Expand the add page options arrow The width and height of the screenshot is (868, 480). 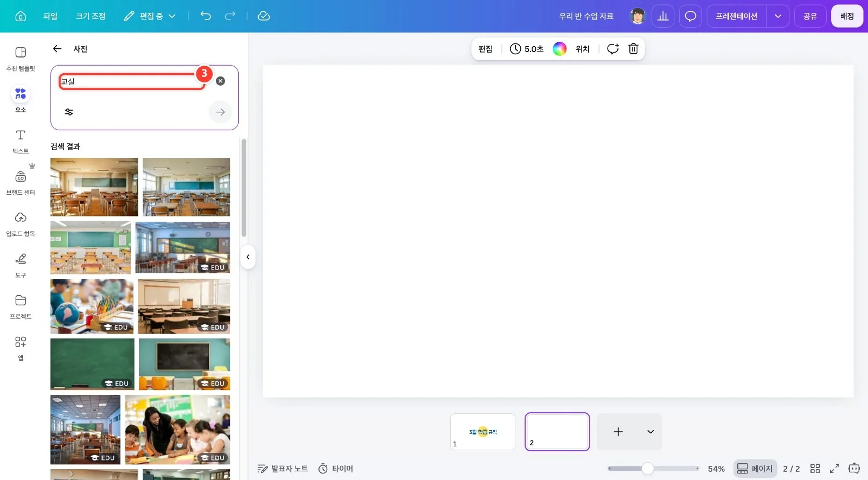pyautogui.click(x=650, y=432)
